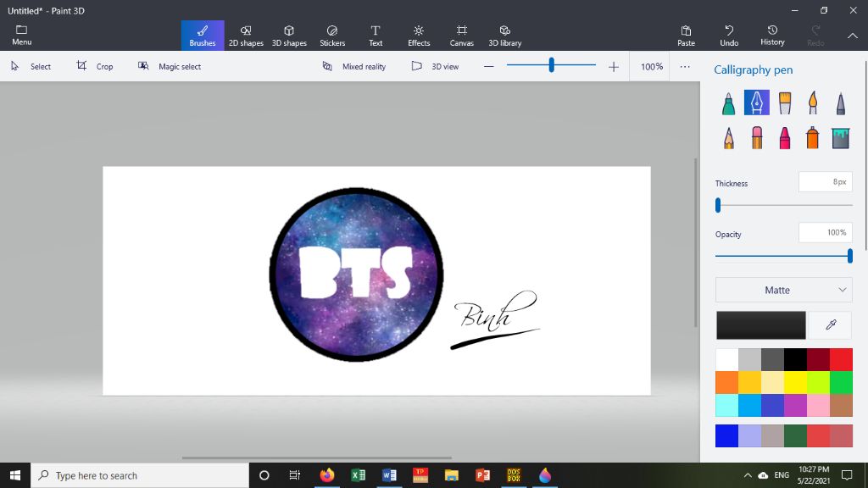Viewport: 868px width, 488px height.
Task: Open the Windows Start menu
Action: [x=15, y=475]
